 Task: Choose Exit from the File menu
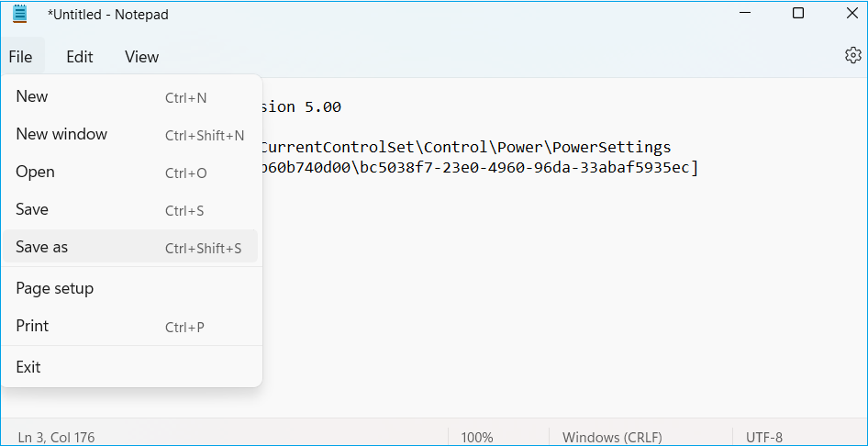click(x=130, y=367)
